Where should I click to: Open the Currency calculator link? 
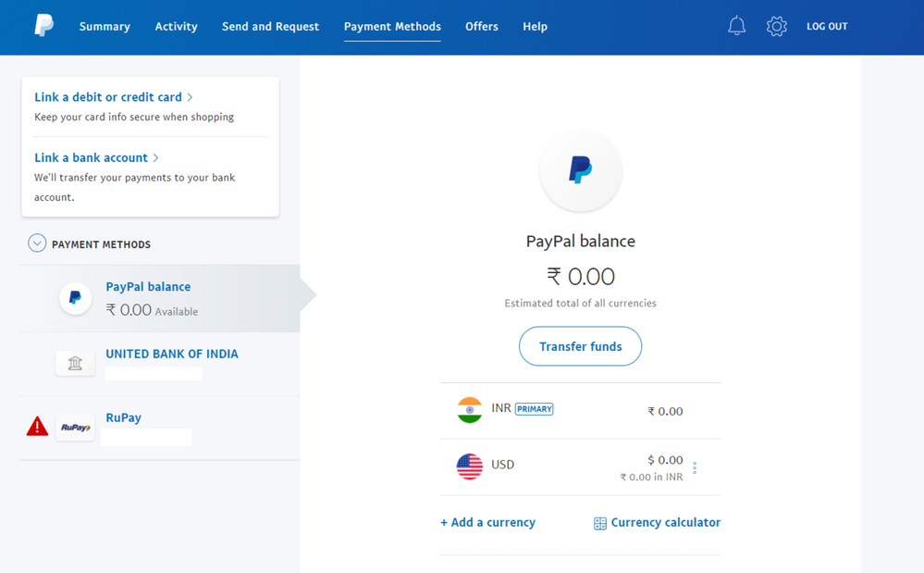[666, 522]
